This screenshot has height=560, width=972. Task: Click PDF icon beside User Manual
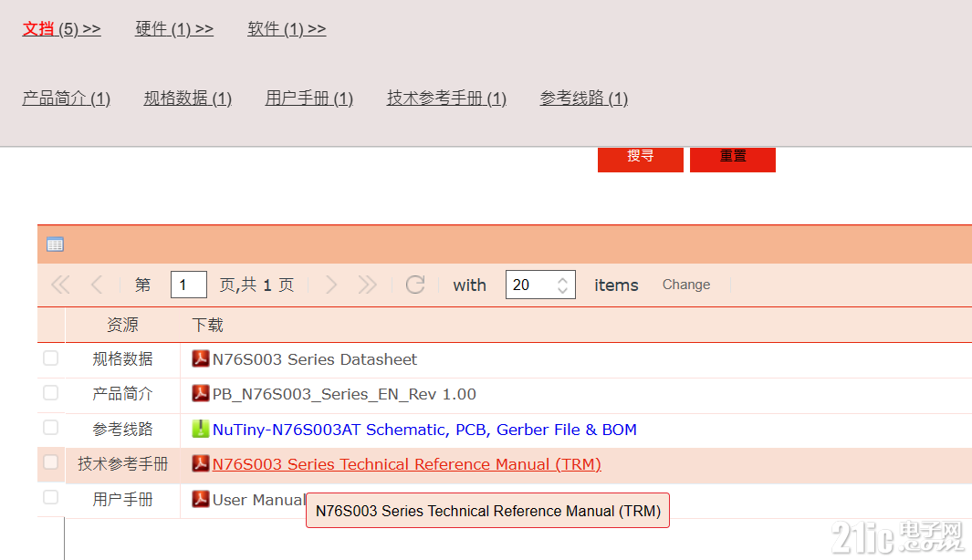[x=200, y=499]
